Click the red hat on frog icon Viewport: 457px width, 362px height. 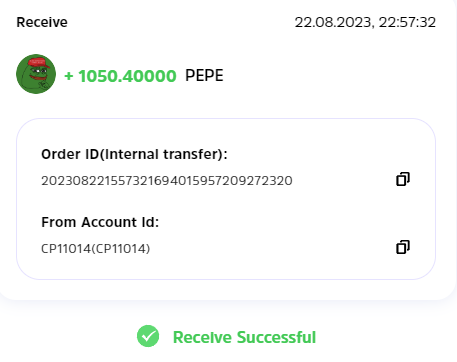tap(38, 62)
